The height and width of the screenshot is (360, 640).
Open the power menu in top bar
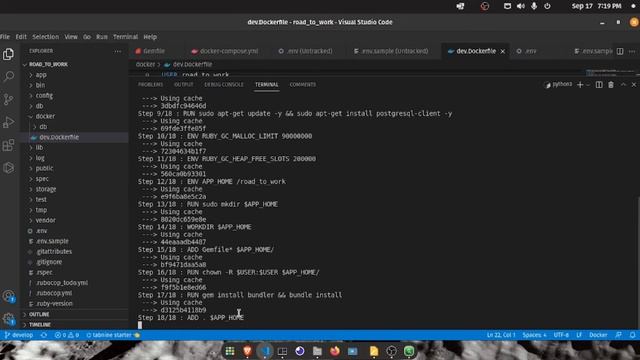click(x=547, y=6)
